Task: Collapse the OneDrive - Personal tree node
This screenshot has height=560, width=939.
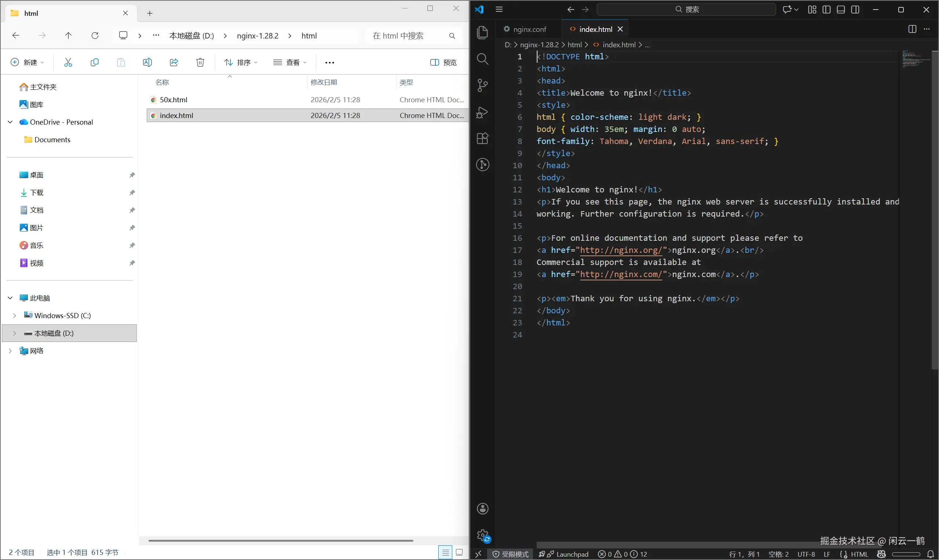Action: click(x=10, y=122)
